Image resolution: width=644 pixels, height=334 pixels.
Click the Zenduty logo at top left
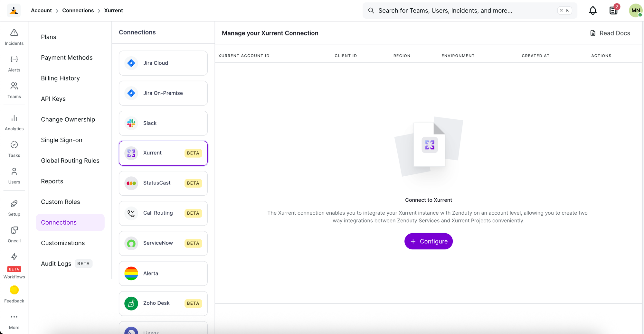[14, 11]
